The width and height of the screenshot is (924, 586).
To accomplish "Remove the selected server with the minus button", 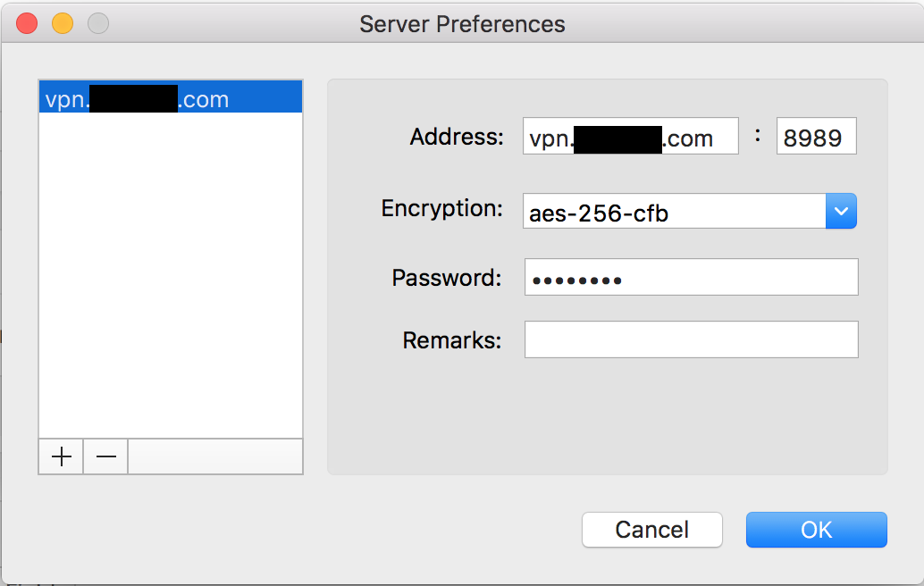I will click(105, 456).
